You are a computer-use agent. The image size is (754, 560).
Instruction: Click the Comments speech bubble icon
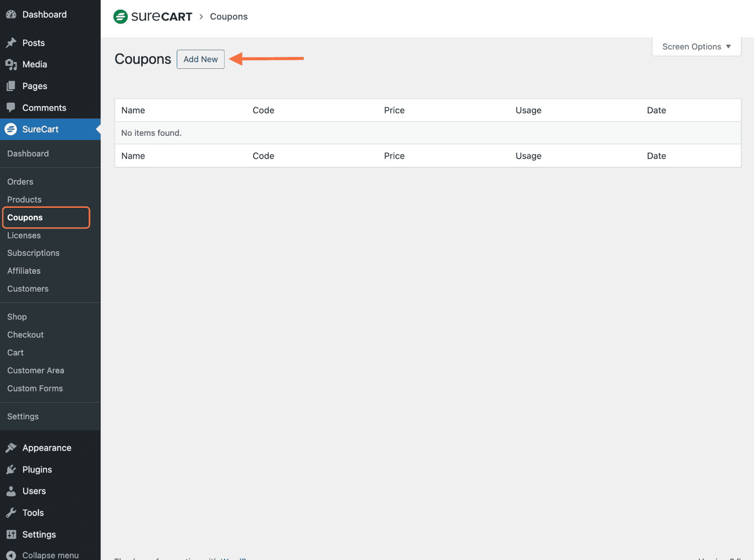click(x=11, y=108)
